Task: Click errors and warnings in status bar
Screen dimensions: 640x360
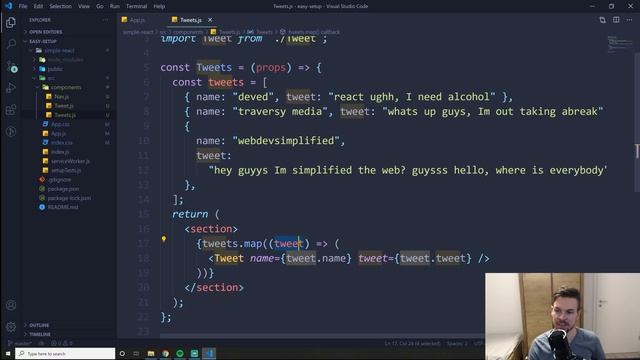Action: pyautogui.click(x=62, y=343)
